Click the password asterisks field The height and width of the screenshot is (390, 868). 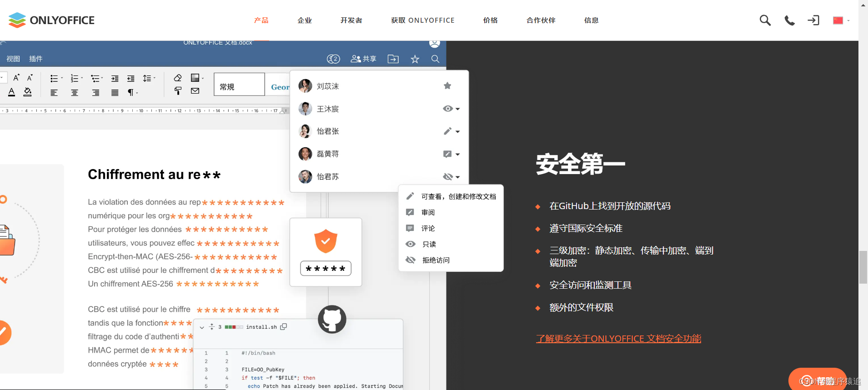326,268
